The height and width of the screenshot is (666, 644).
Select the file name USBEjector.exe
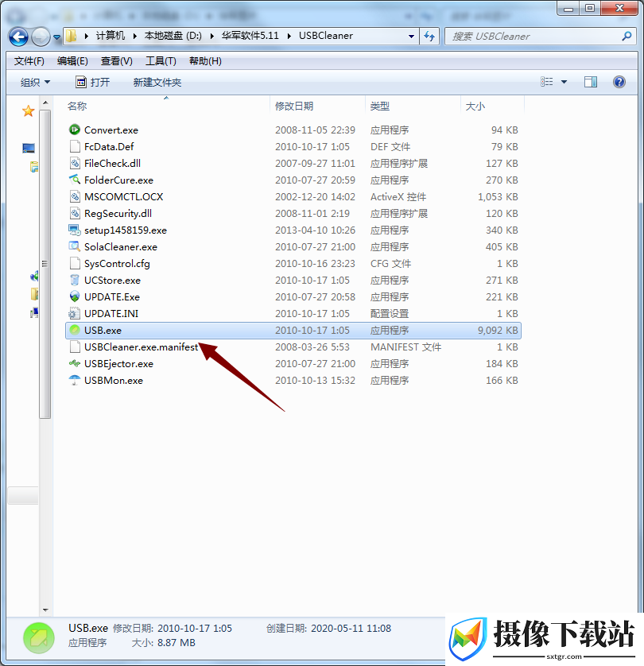pos(118,364)
